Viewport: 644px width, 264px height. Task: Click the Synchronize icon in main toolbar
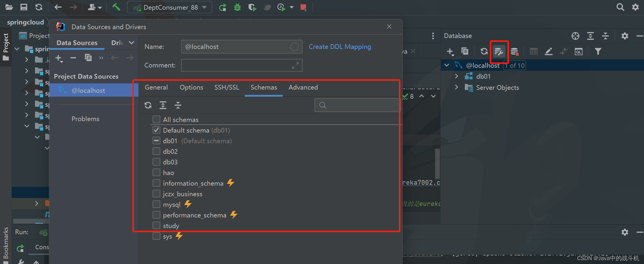pyautogui.click(x=39, y=7)
